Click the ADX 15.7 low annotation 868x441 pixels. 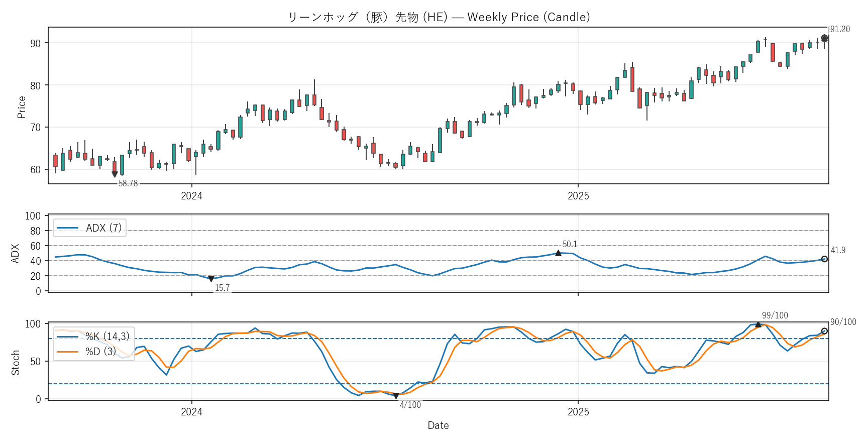click(222, 288)
